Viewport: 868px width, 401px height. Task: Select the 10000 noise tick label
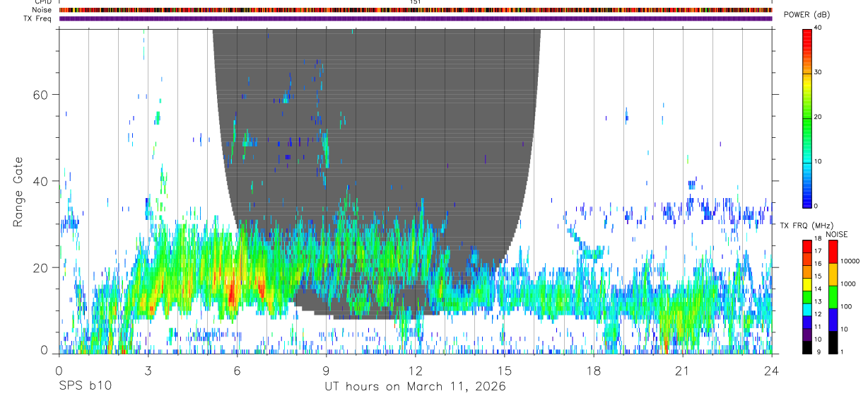(x=849, y=261)
